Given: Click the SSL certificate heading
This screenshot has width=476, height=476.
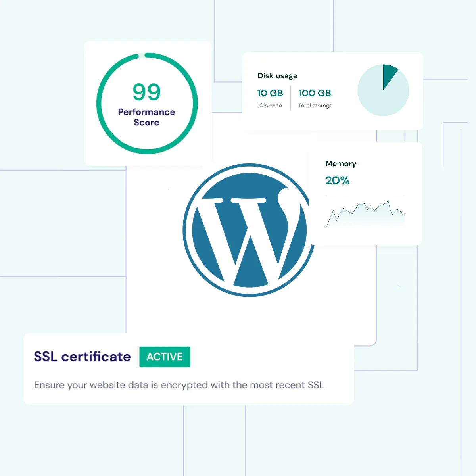Looking at the screenshot, I should click(82, 357).
